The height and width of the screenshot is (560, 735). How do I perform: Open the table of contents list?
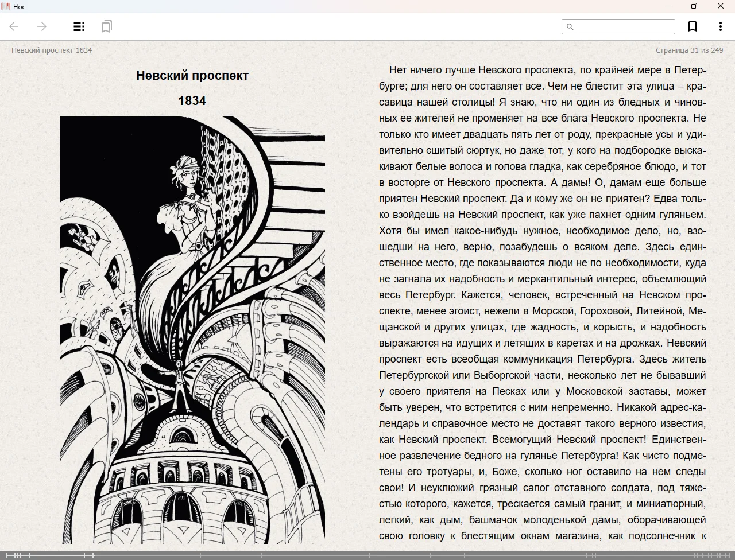click(79, 26)
